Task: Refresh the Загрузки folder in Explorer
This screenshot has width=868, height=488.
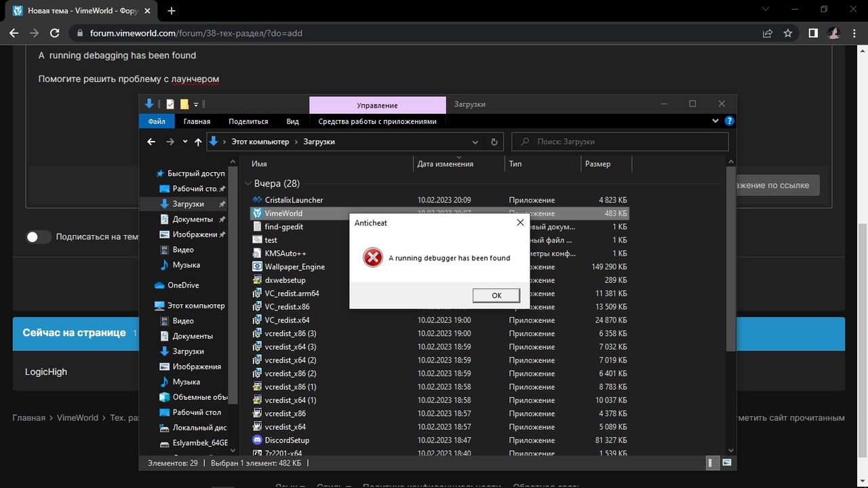Action: click(494, 142)
